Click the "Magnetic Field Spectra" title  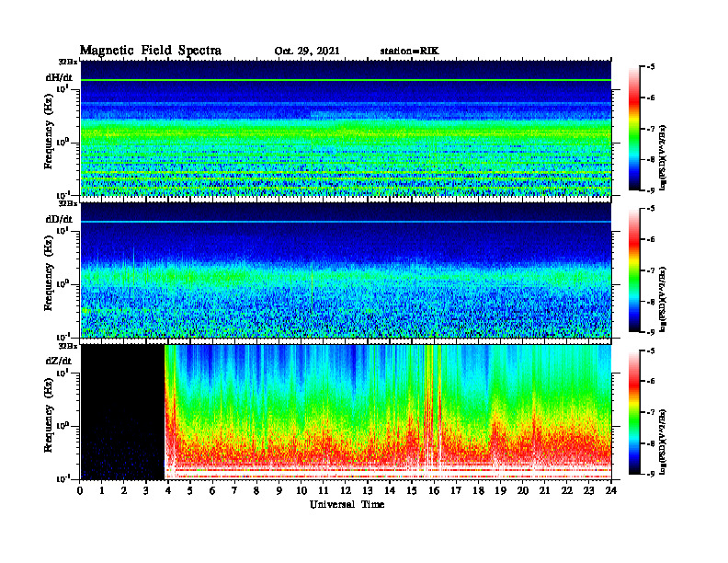151,51
